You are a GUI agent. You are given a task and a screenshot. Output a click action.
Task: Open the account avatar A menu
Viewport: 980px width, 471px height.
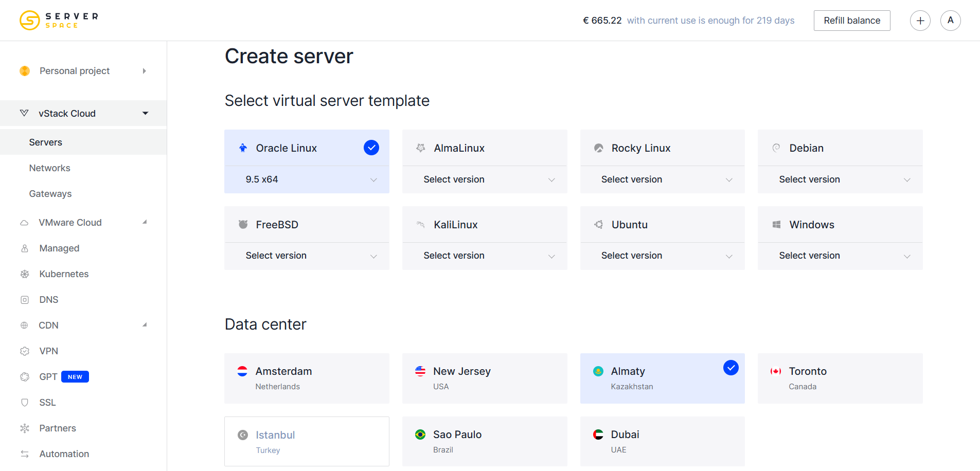click(x=950, y=21)
